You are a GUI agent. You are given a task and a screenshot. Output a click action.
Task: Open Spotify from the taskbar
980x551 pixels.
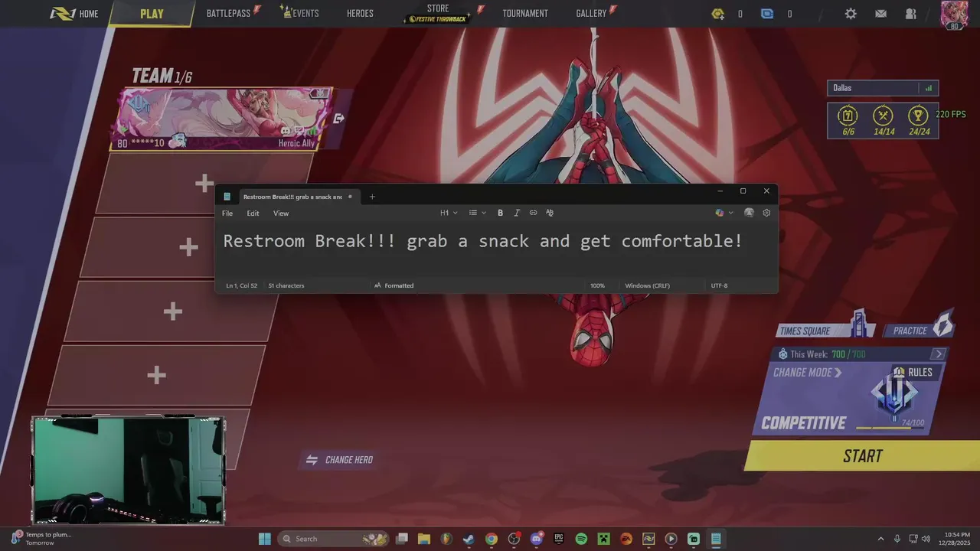(581, 539)
